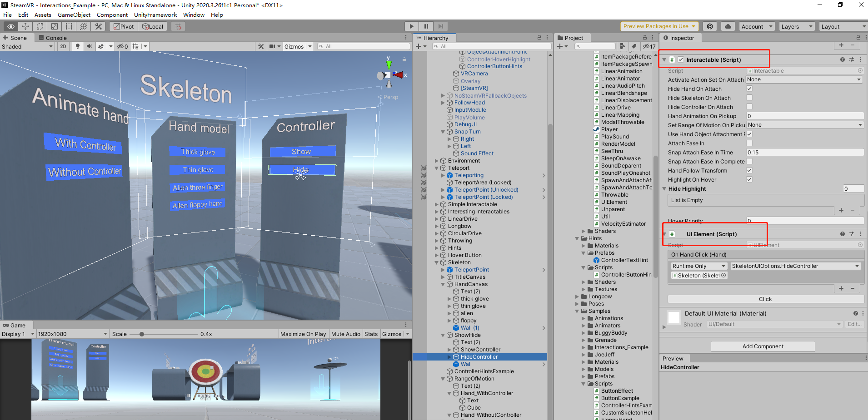Toggle scene effects (skybox) icon
The height and width of the screenshot is (420, 868).
click(x=101, y=46)
